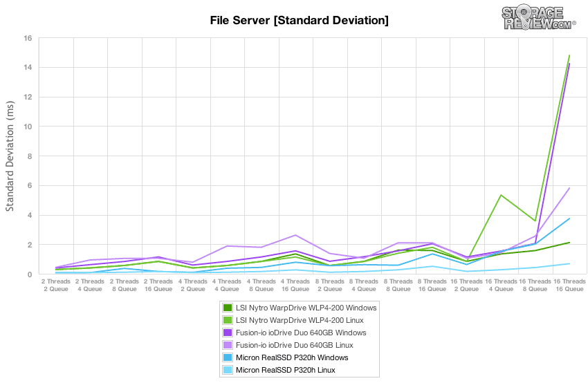This screenshot has width=588, height=392.
Task: Select legend label Fusion-io ioDrive Duo 640GB Windows
Action: (301, 333)
